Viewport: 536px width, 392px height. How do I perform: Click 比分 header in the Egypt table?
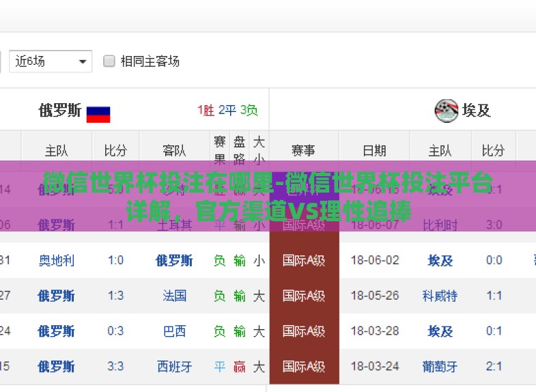point(493,150)
